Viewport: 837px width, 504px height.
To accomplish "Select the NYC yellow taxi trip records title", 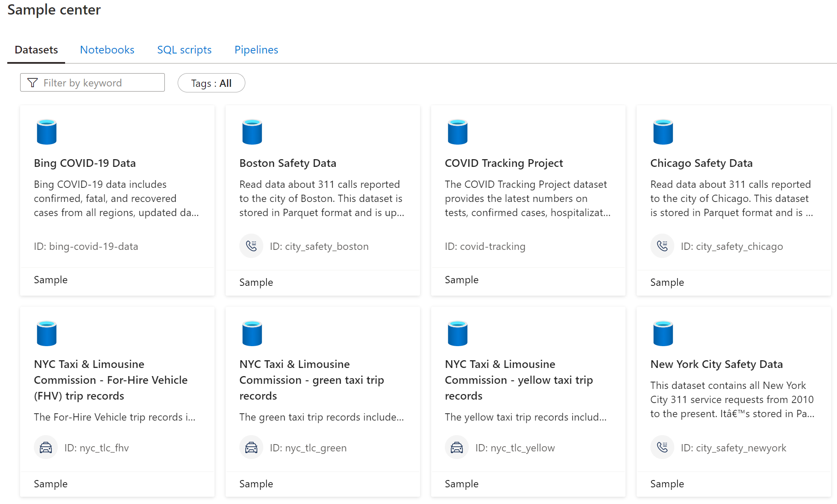I will (x=518, y=380).
